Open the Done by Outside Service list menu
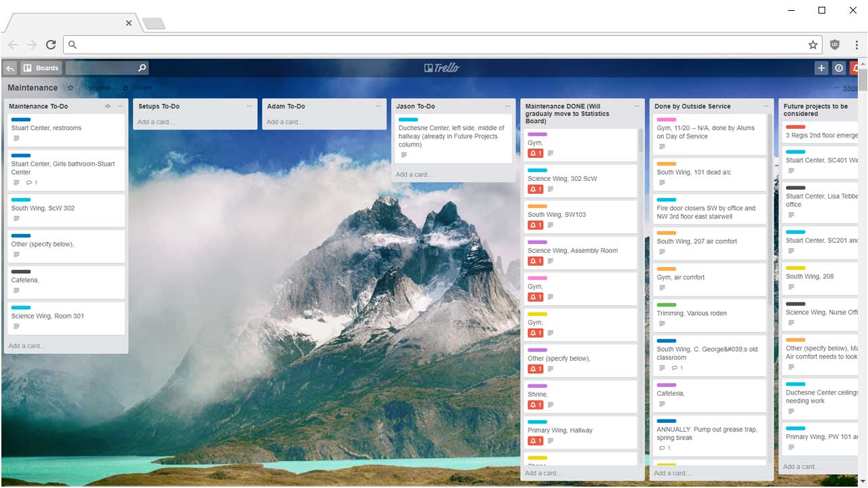This screenshot has height=488, width=868. click(x=766, y=106)
